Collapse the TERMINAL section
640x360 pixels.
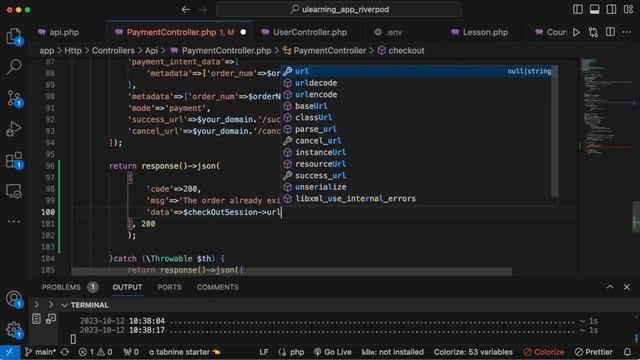click(x=64, y=305)
